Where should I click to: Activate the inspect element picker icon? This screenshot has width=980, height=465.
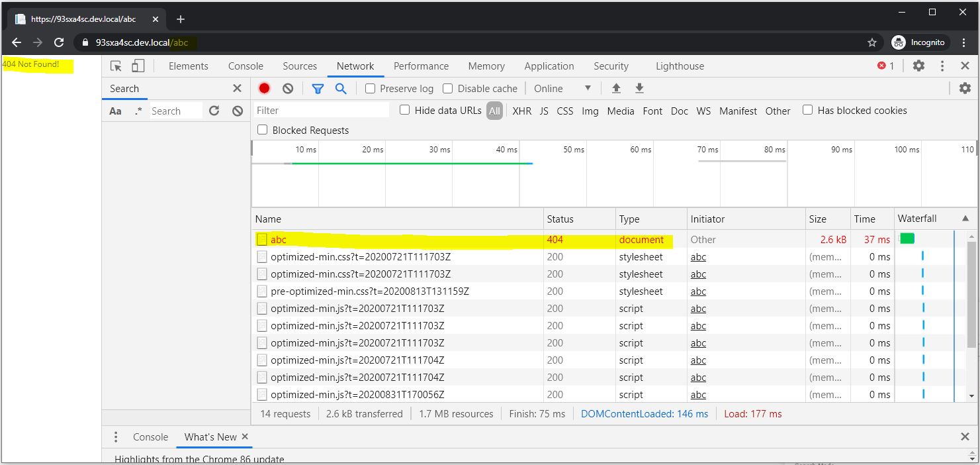(x=116, y=66)
